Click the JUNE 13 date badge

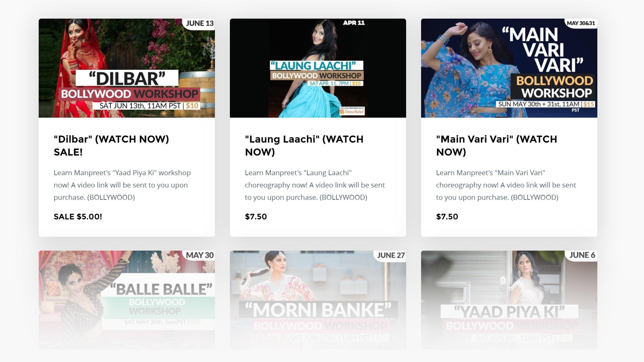pos(199,23)
